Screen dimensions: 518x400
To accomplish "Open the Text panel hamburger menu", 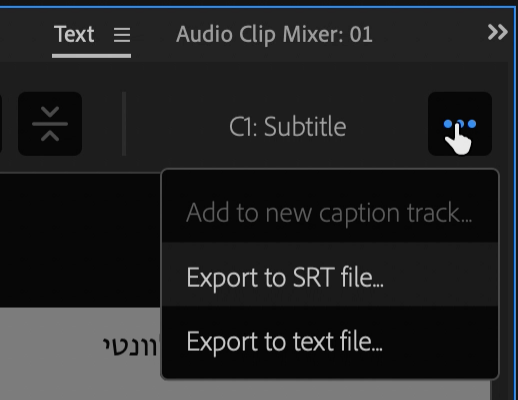I will pyautogui.click(x=122, y=35).
